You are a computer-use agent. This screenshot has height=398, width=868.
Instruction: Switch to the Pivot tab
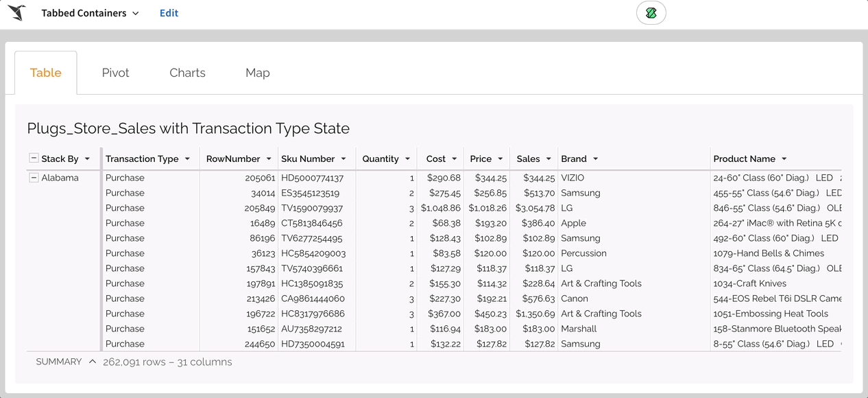115,73
